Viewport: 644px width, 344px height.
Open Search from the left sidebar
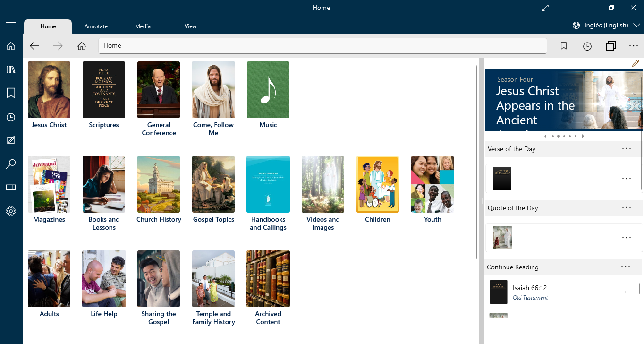click(11, 164)
